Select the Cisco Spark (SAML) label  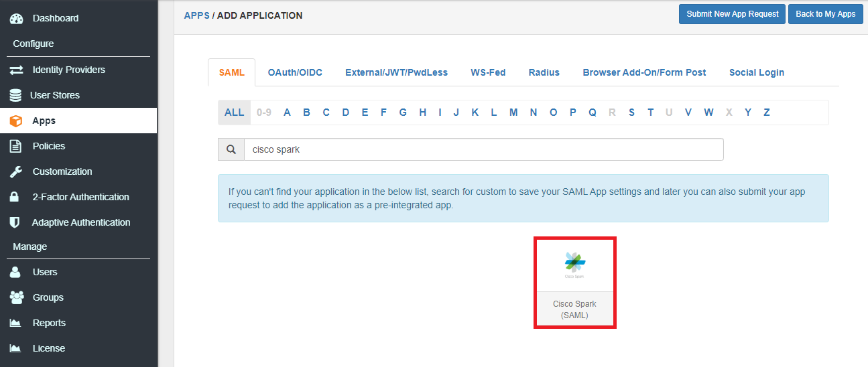pos(574,309)
